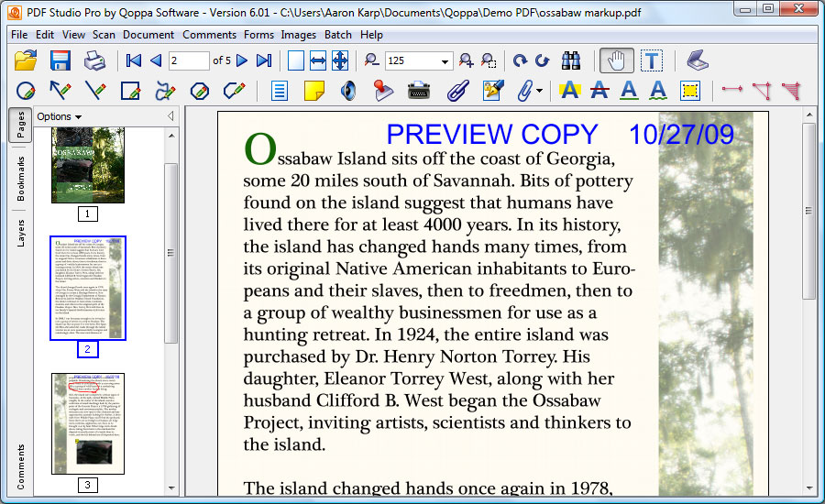
Task: Activate the Hand tool
Action: pos(616,60)
